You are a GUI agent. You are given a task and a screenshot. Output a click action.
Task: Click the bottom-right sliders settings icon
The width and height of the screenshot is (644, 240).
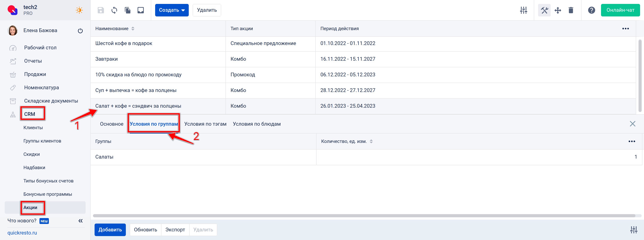[x=634, y=230]
